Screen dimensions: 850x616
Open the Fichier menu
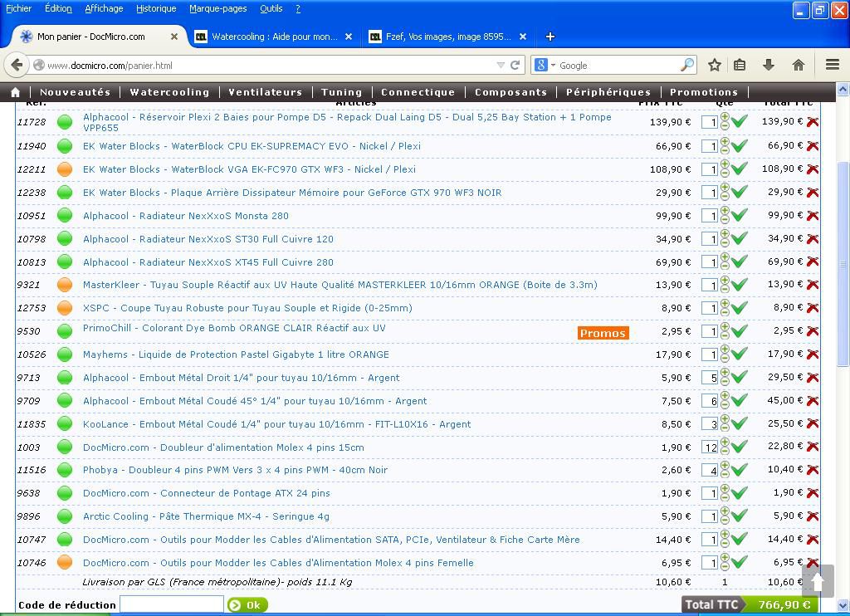tap(19, 8)
